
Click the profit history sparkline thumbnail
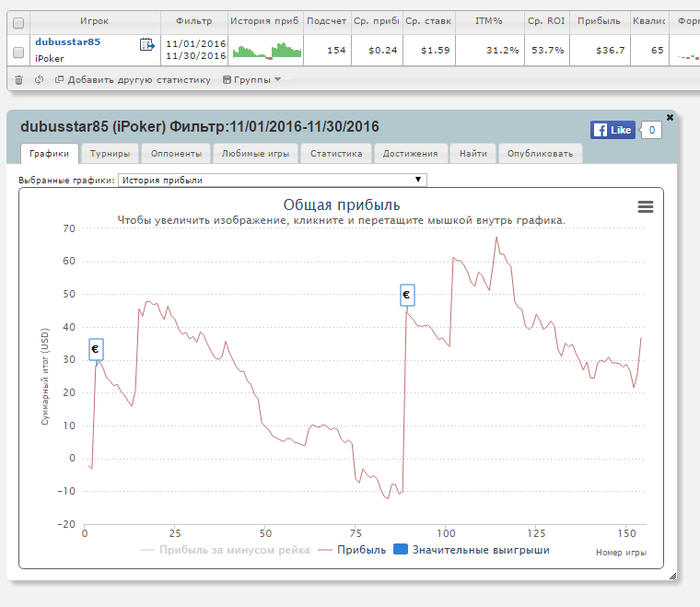[267, 50]
